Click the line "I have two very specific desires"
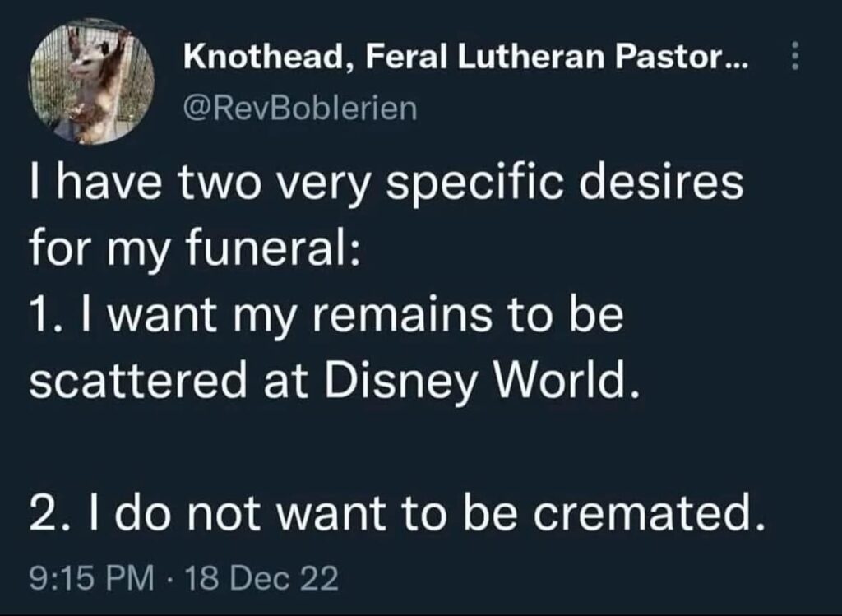The width and height of the screenshot is (842, 616). coord(385,184)
